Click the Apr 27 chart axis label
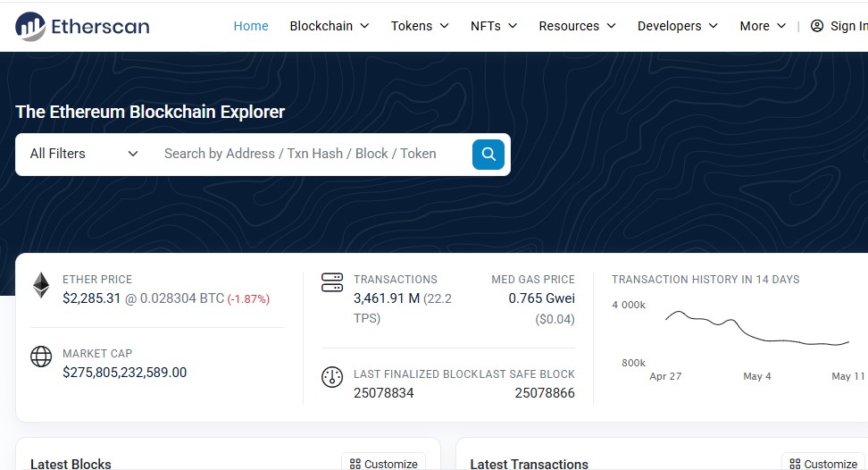Screen dimensions: 868x470 (x=665, y=376)
